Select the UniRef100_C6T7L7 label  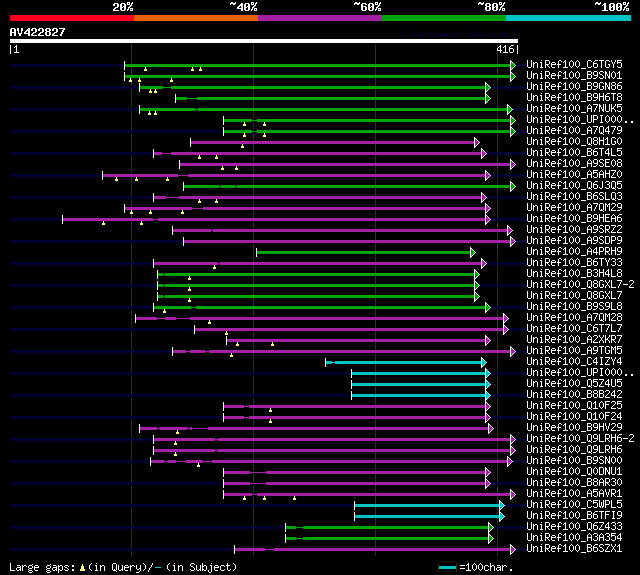coord(574,329)
